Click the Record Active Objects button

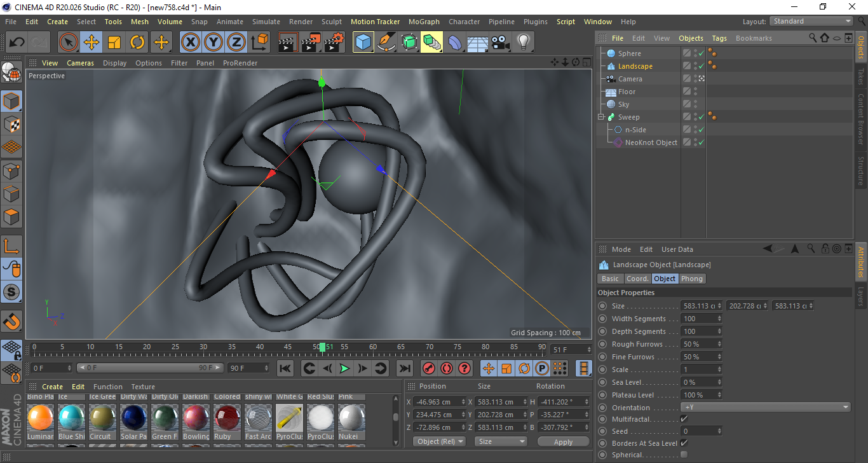tap(429, 368)
